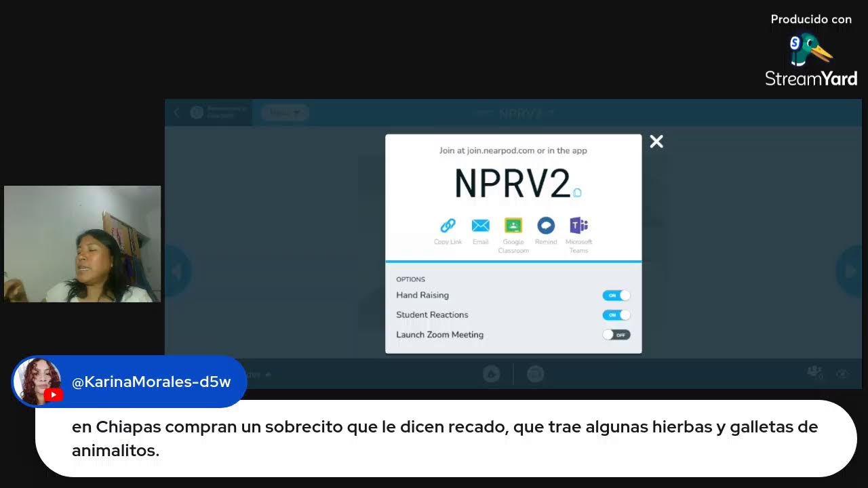The width and height of the screenshot is (868, 488).
Task: Share to Google Classroom
Action: 513,226
